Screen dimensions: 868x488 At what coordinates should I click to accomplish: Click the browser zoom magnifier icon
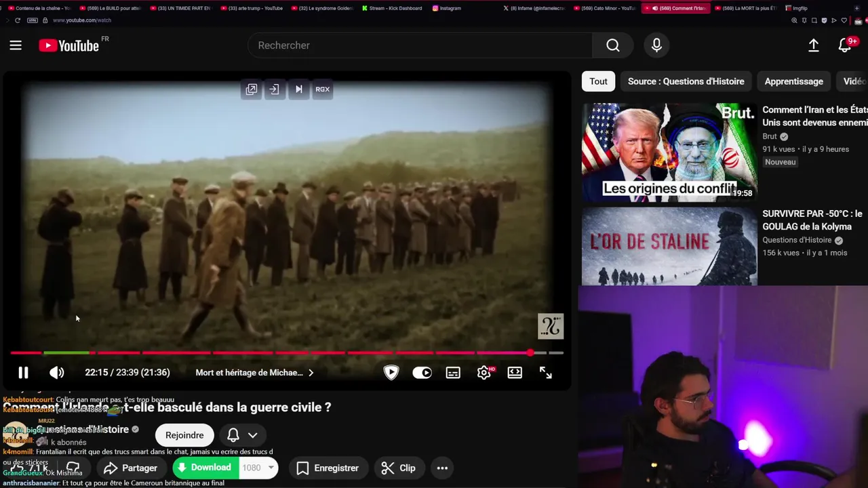[x=794, y=20]
